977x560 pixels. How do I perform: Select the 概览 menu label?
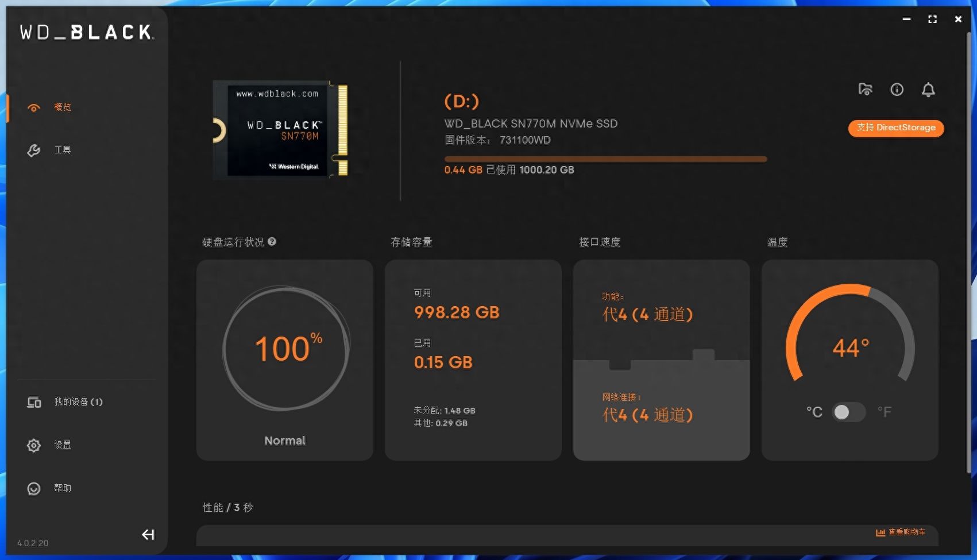[x=63, y=107]
